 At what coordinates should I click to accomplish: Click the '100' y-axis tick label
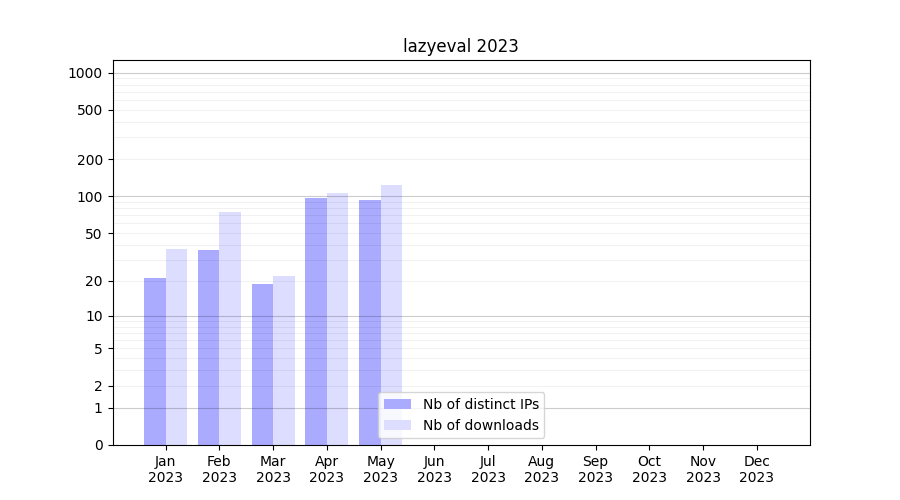click(x=90, y=197)
